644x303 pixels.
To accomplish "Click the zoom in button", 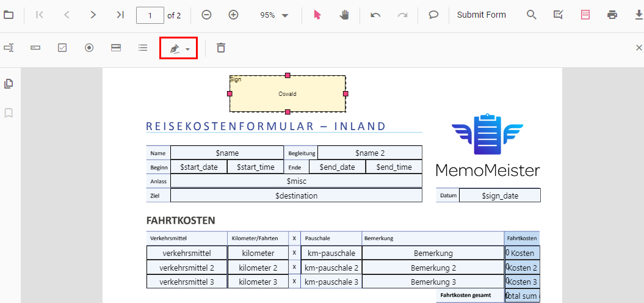I will point(233,15).
